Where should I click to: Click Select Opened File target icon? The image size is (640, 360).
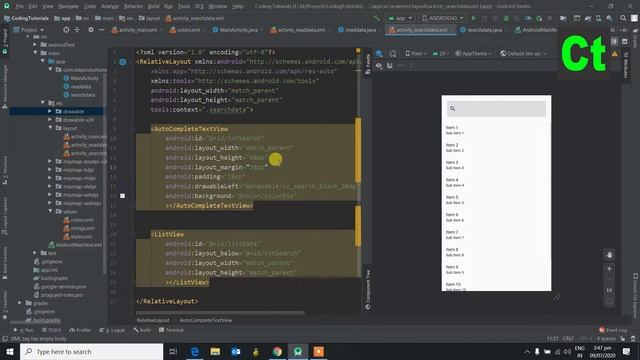tap(66, 30)
